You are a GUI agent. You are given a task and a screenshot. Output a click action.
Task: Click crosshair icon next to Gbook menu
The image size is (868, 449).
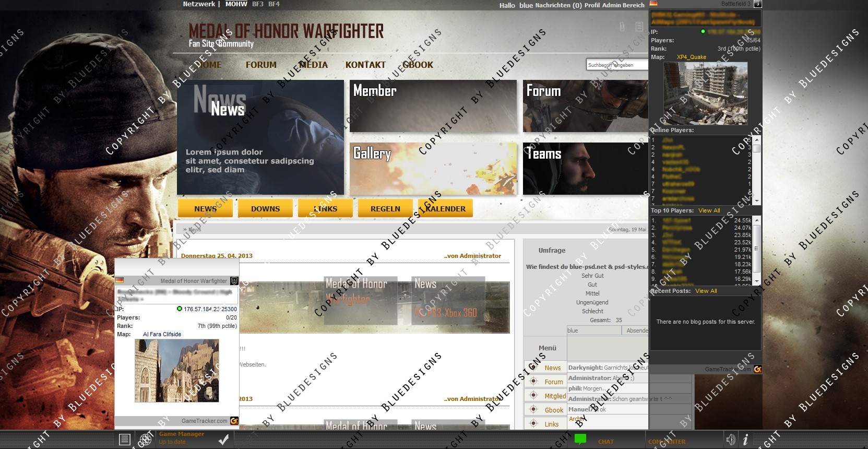[x=533, y=409]
